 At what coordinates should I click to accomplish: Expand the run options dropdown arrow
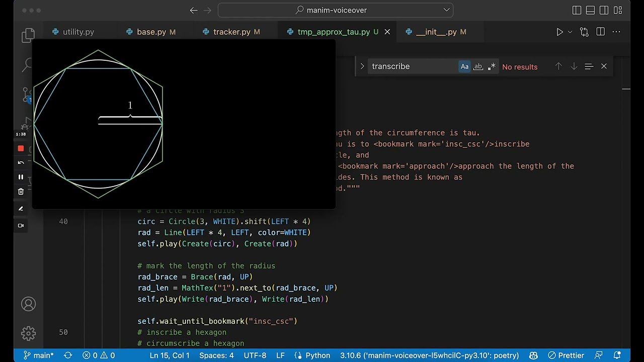coord(570,32)
